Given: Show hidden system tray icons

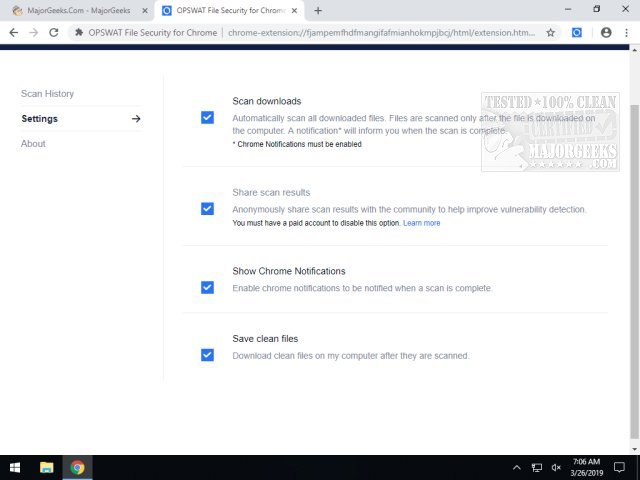Looking at the screenshot, I should point(517,468).
